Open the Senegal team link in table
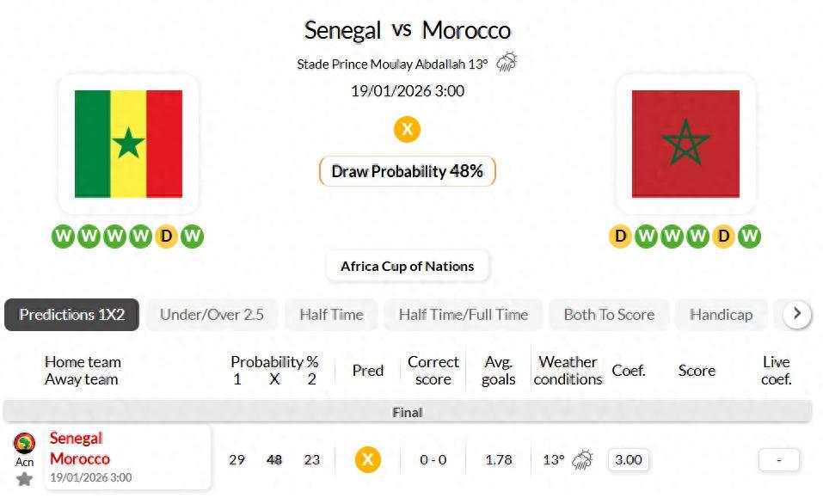Image resolution: width=823 pixels, height=504 pixels. pos(77,439)
